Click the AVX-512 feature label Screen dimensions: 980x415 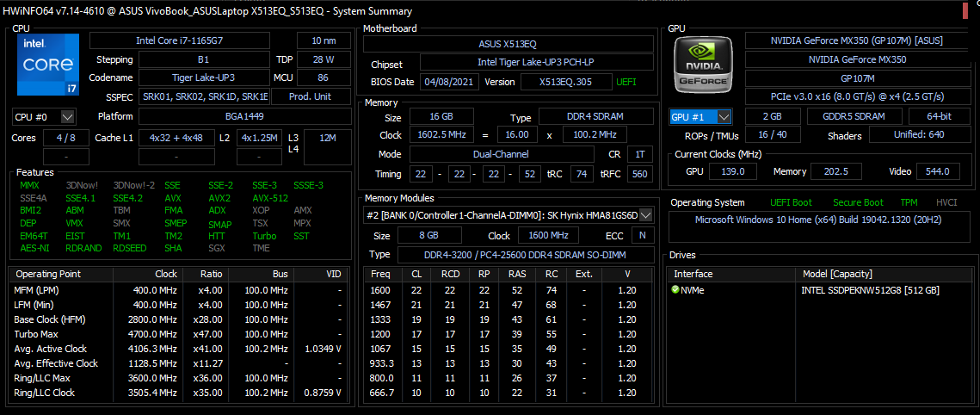point(270,198)
